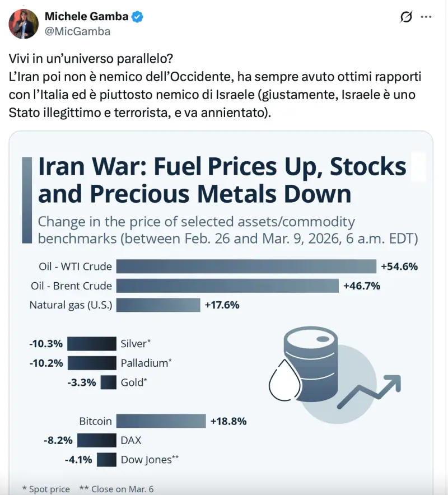Viewport: 448px width, 495px height.
Task: Click the Michele Gamba display name
Action: point(86,17)
